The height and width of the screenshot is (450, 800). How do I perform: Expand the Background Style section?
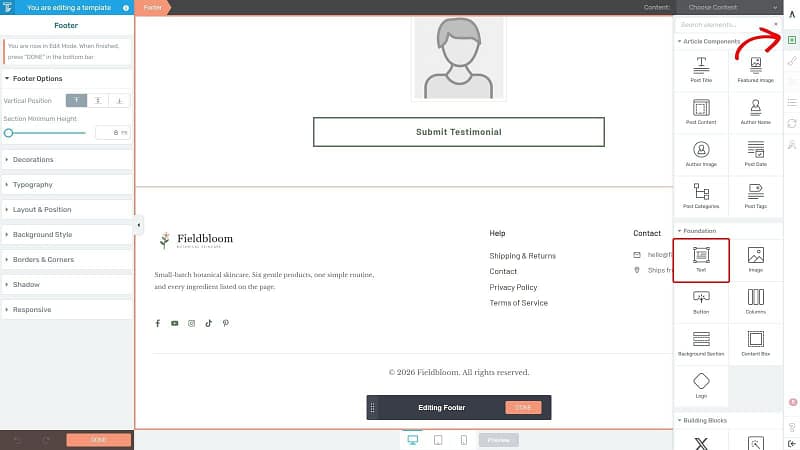tap(66, 235)
